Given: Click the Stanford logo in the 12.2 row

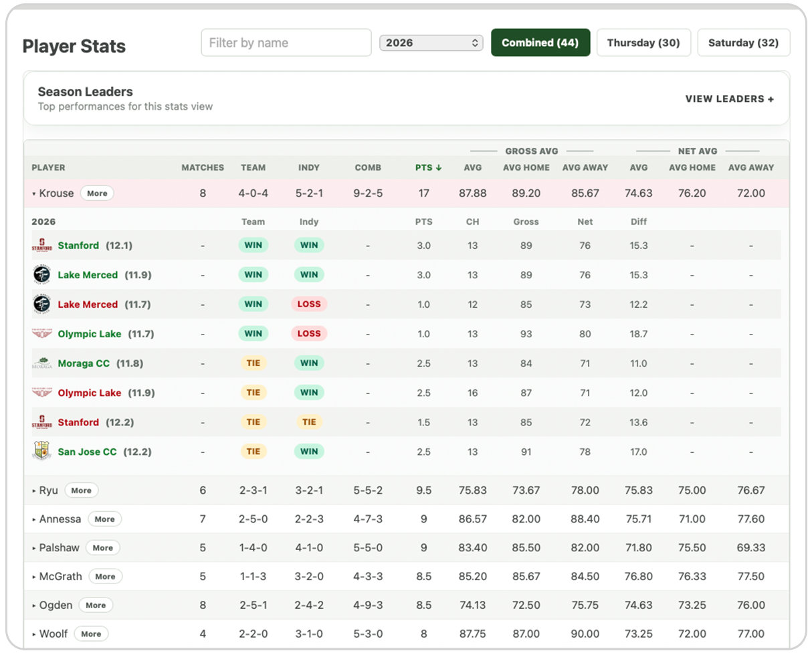Looking at the screenshot, I should [42, 422].
